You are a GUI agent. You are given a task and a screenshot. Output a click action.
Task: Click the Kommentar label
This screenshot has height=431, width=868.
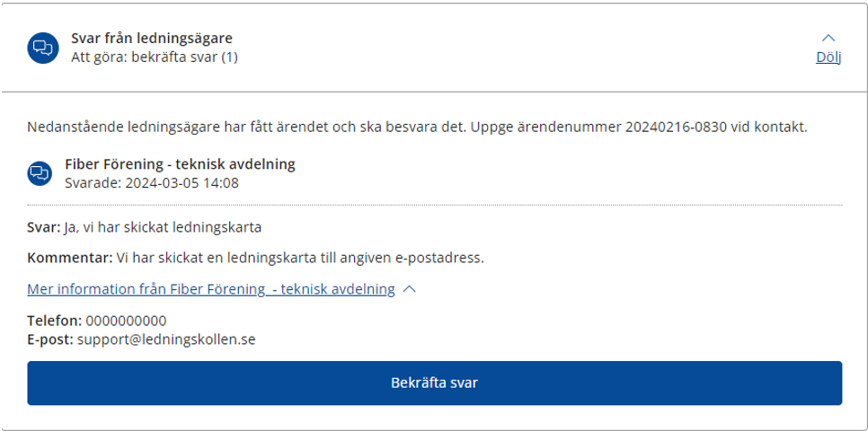tap(70, 258)
